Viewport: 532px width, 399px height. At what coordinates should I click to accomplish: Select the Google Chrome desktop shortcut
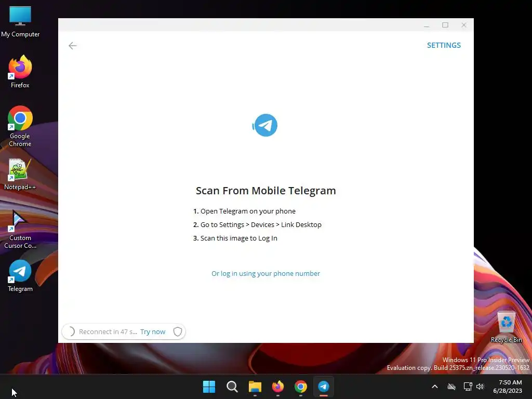[20, 126]
